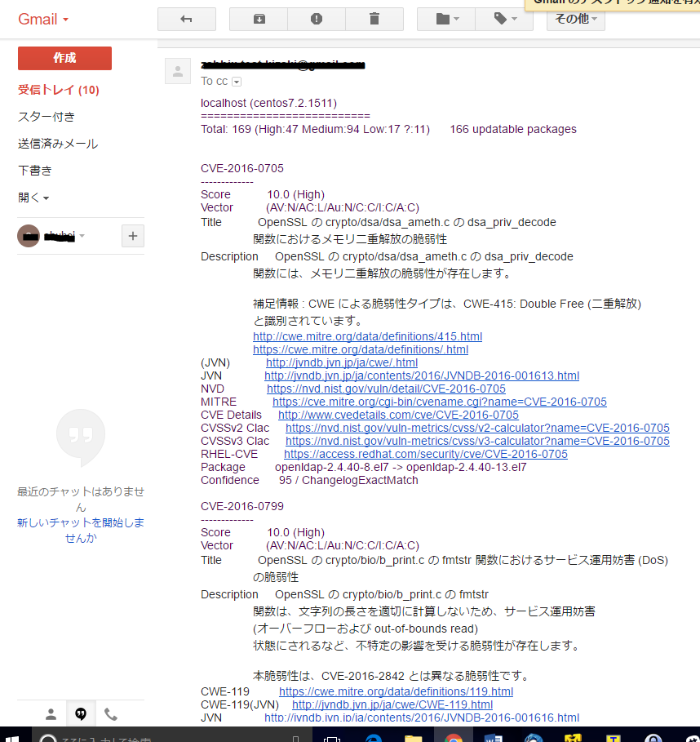This screenshot has height=742, width=700.
Task: Open 受信トレイ (10) inbox
Action: pyautogui.click(x=58, y=90)
